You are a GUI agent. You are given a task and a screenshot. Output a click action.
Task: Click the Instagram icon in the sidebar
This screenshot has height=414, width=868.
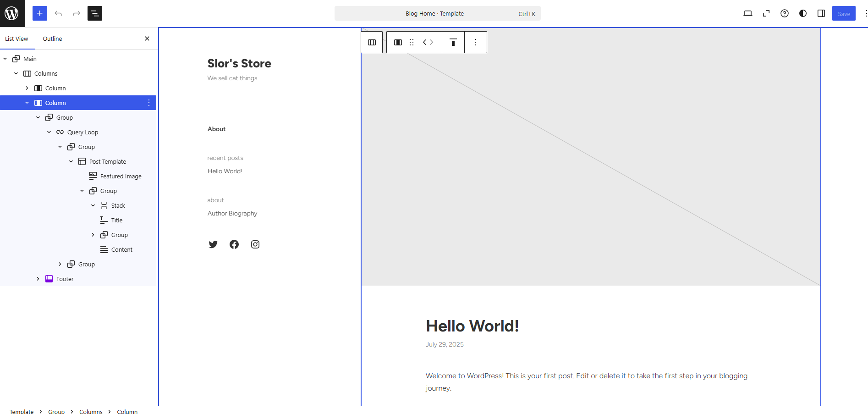255,244
